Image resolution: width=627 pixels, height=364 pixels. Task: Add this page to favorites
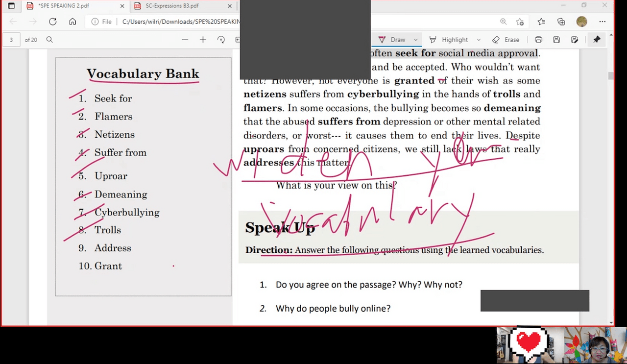tap(520, 22)
